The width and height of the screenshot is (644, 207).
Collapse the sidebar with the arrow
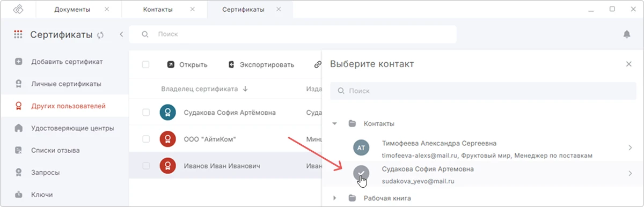click(121, 34)
